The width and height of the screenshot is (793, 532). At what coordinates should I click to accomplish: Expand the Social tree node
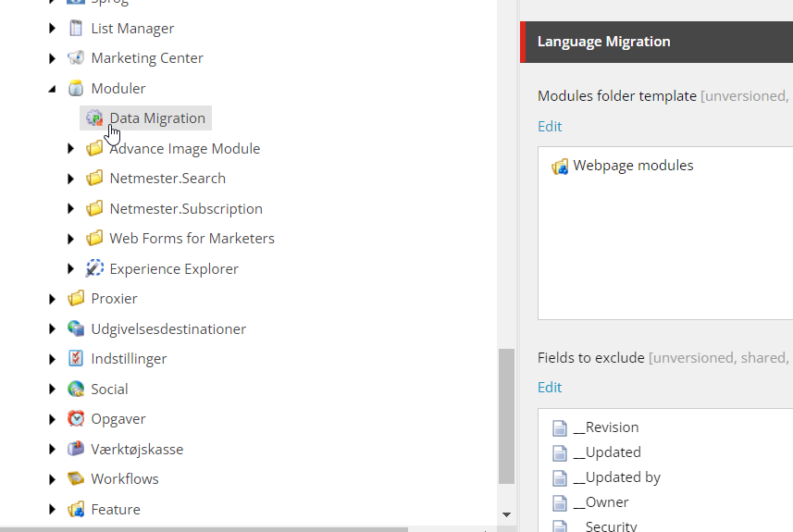pos(53,390)
